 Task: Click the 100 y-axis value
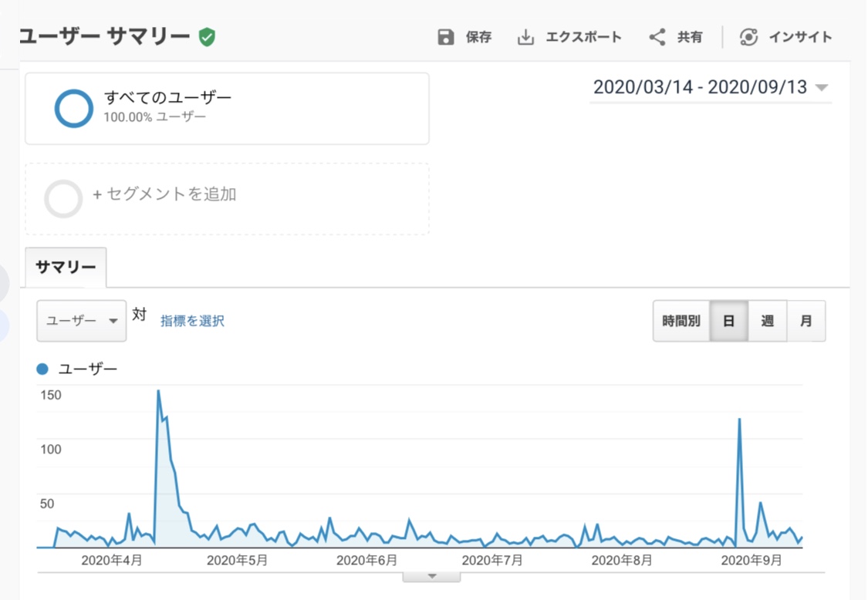point(50,450)
